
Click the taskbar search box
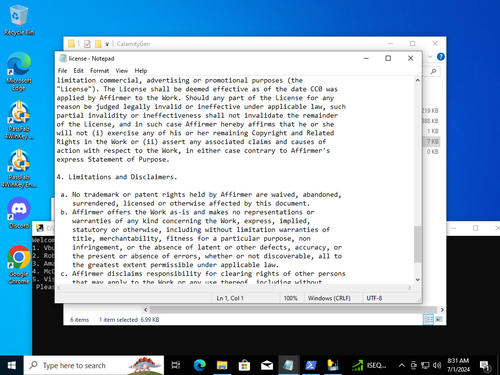[93, 365]
